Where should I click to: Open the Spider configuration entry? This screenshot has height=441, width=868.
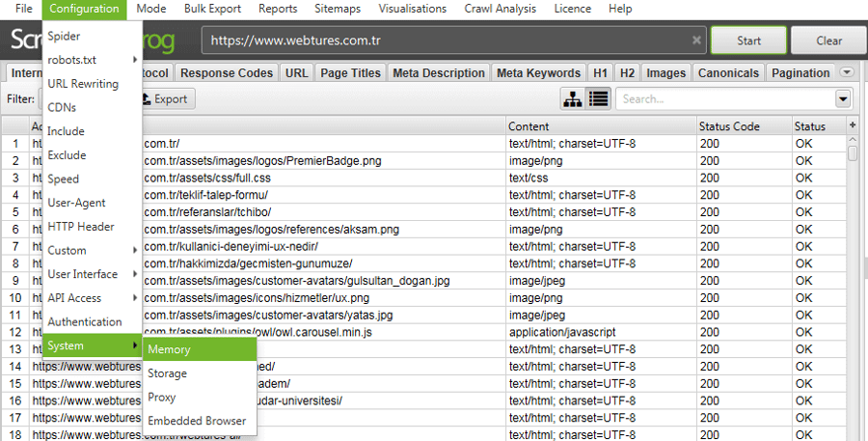pyautogui.click(x=92, y=36)
